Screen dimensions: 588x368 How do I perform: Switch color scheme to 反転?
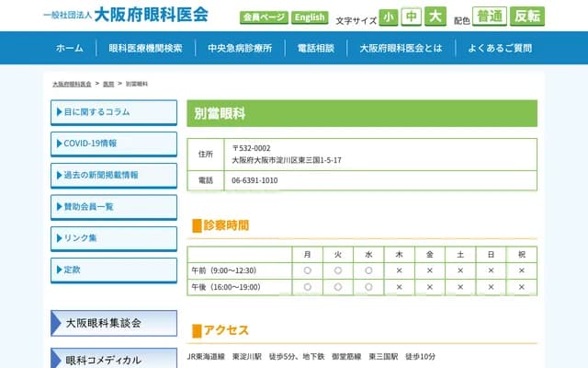[x=527, y=17]
